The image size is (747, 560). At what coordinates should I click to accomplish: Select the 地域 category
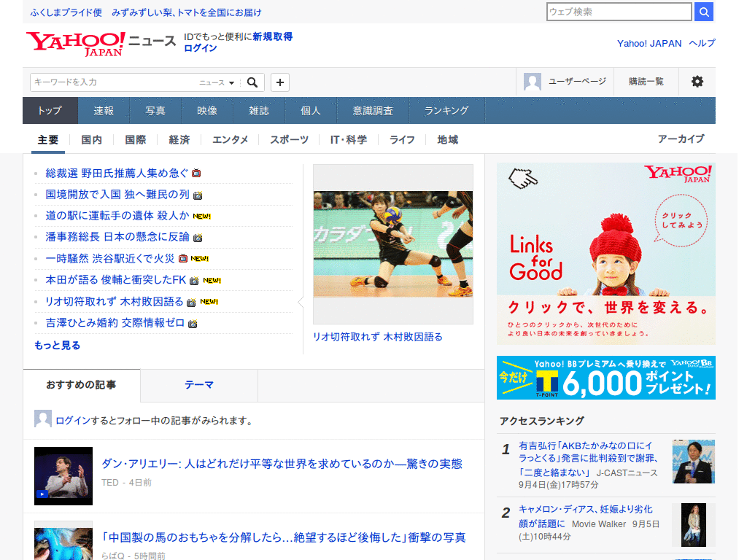448,140
